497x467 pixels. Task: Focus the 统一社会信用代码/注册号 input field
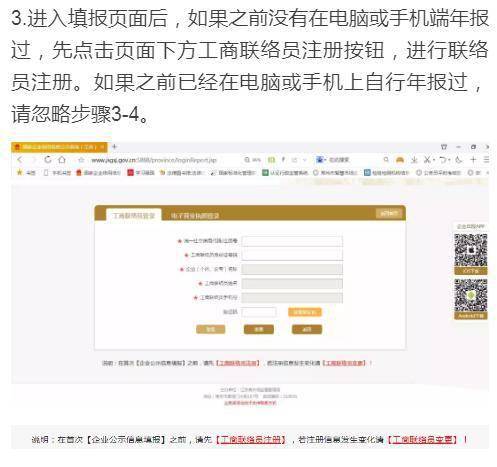292,241
